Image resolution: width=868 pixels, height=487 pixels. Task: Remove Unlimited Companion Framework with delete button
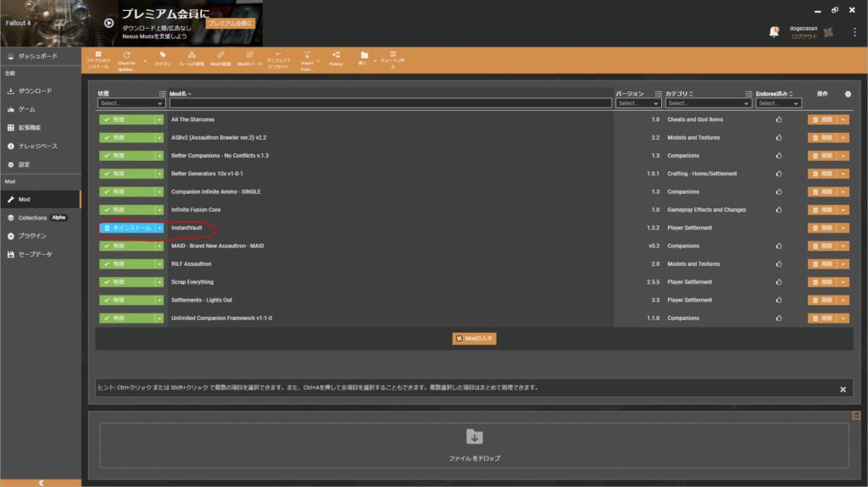pos(822,318)
